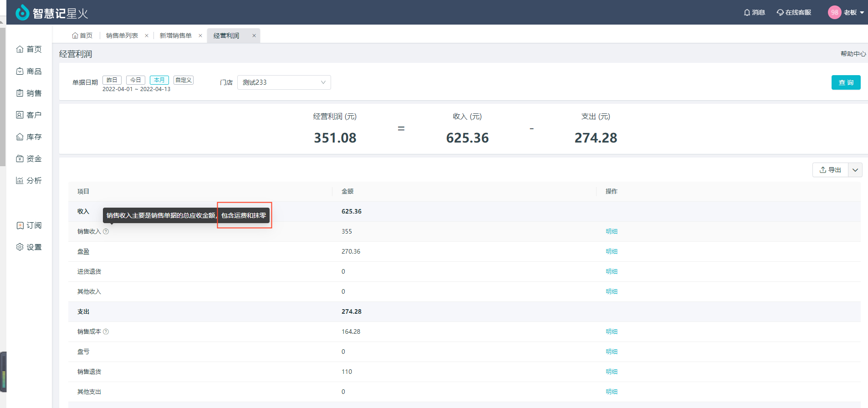Click the 销售收入 help question icon
This screenshot has height=408, width=868.
tap(106, 231)
